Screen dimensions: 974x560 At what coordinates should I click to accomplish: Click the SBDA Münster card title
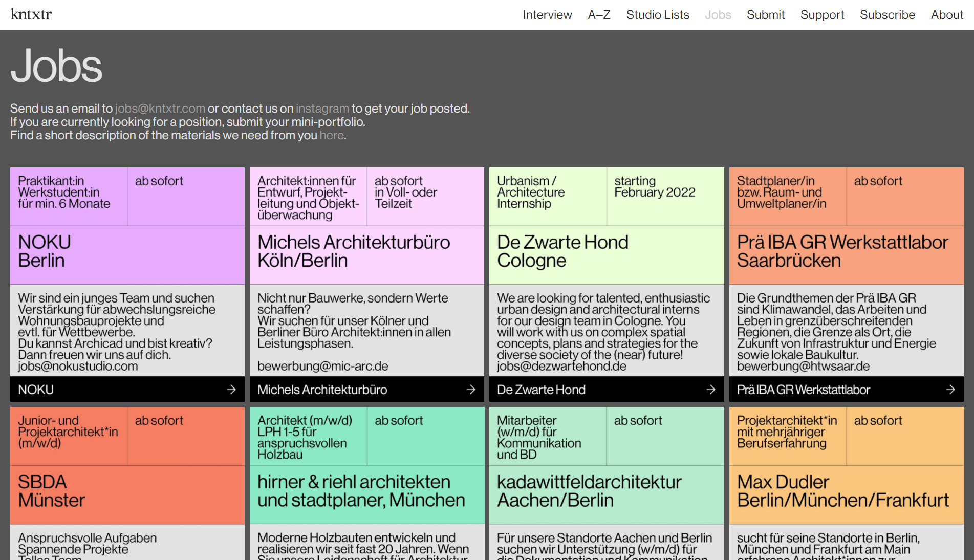(x=51, y=491)
